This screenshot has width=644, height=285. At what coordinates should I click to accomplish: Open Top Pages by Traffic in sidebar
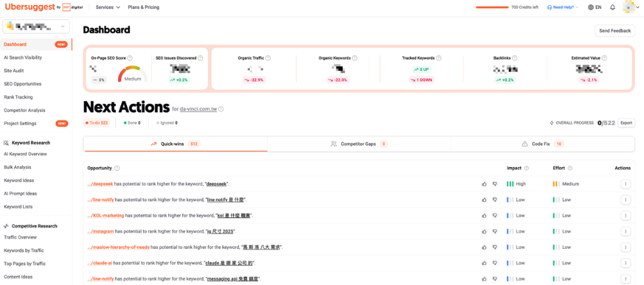(x=24, y=264)
